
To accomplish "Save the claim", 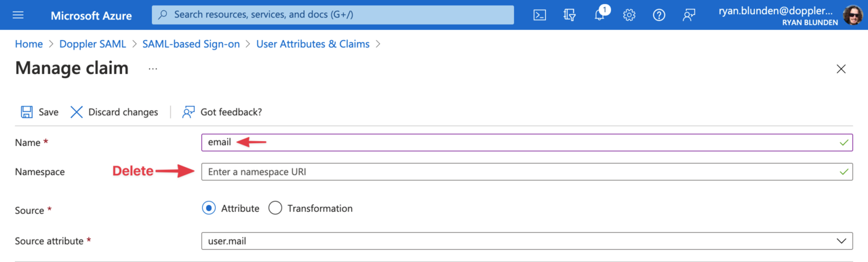I will (39, 112).
